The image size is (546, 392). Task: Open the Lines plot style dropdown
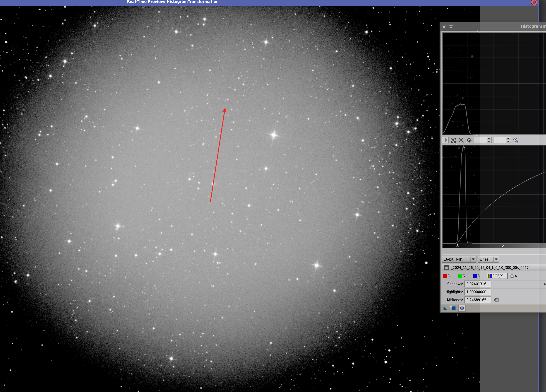(x=488, y=259)
